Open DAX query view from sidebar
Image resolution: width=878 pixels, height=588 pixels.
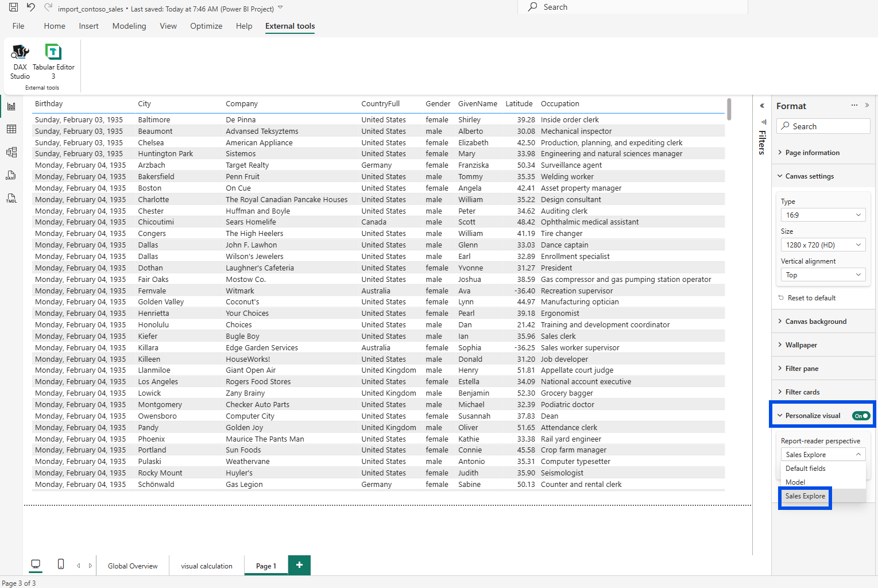(x=11, y=176)
